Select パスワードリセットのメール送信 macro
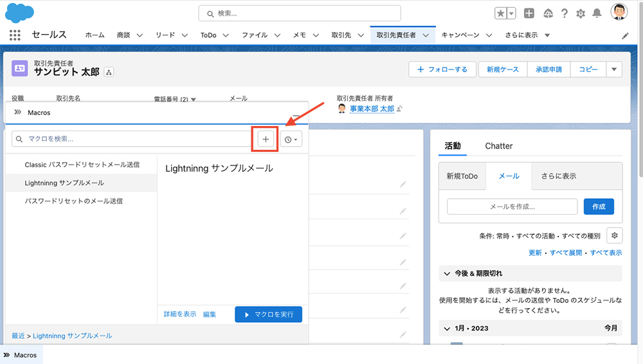 point(81,201)
